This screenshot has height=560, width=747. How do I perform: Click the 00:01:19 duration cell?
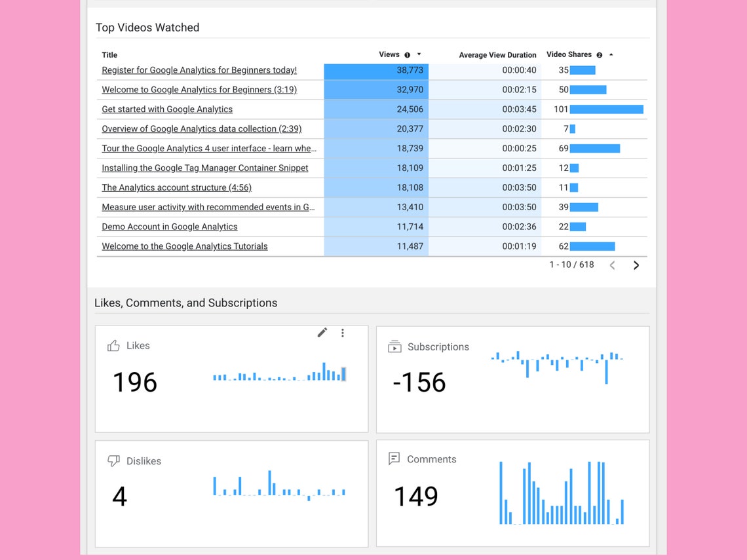[x=485, y=246]
